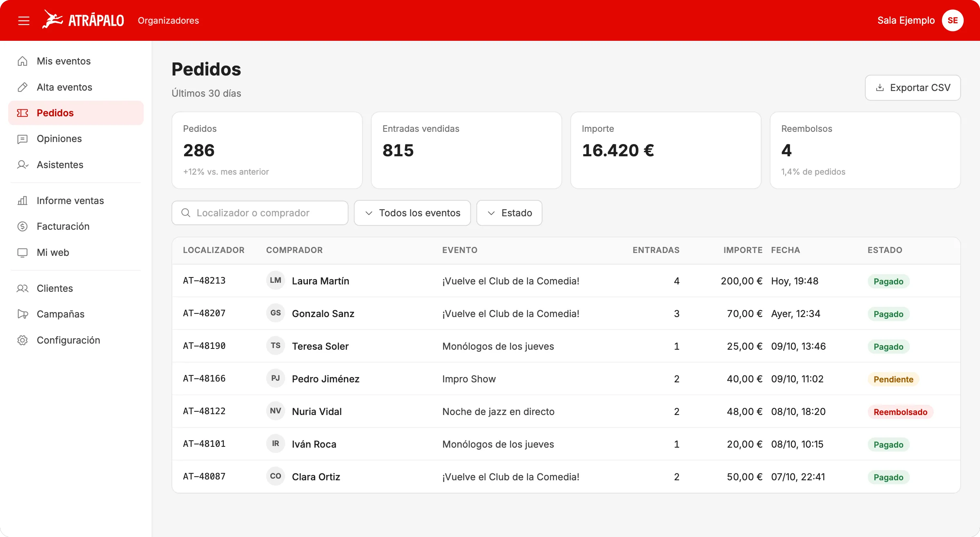Click the Organizadores header link
Image resolution: width=980 pixels, height=537 pixels.
168,20
